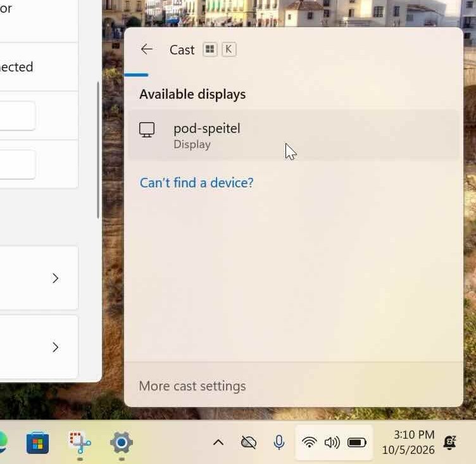Open notifications bell with do-not-disturb badge
Image resolution: width=476 pixels, height=464 pixels.
point(450,442)
